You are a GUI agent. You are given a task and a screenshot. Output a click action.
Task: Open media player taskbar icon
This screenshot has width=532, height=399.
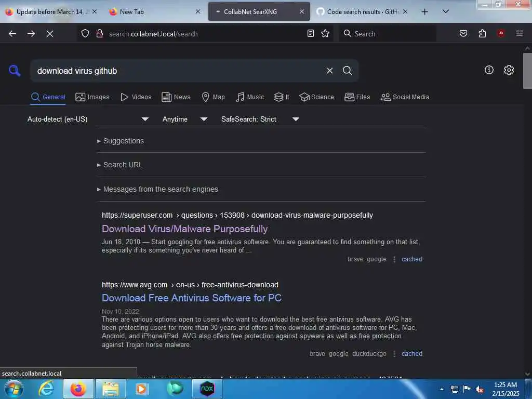(141, 389)
